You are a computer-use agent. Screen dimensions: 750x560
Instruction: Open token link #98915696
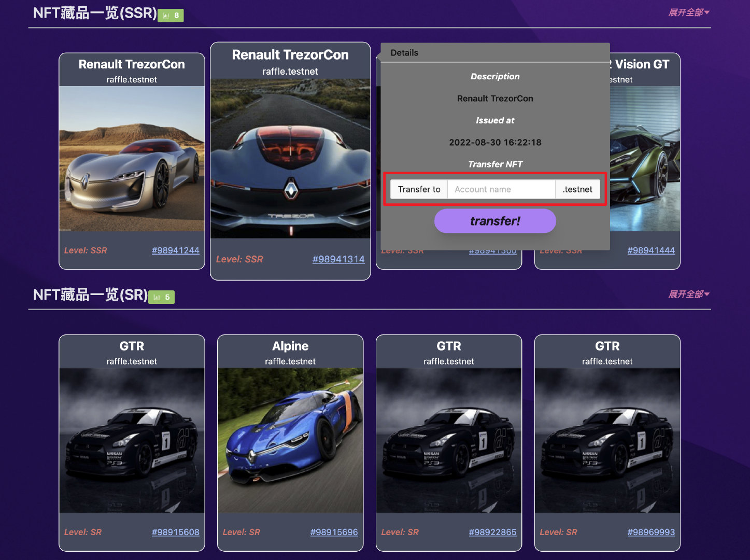[334, 532]
